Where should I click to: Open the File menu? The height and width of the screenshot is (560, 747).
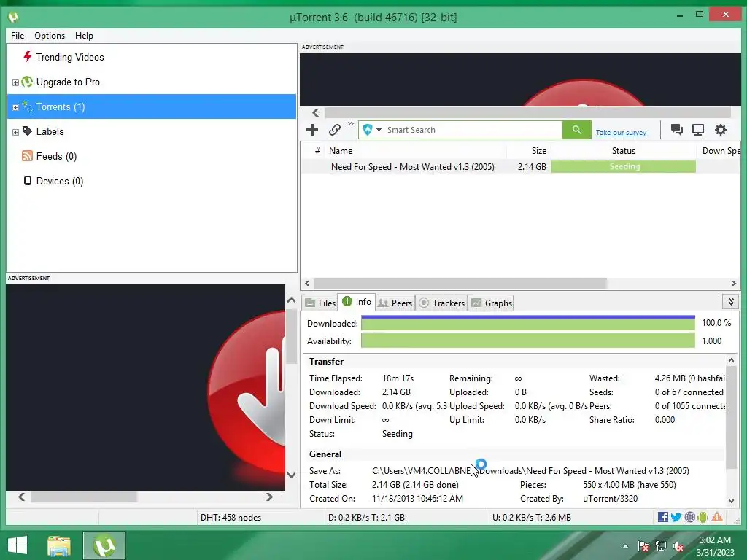tap(18, 36)
